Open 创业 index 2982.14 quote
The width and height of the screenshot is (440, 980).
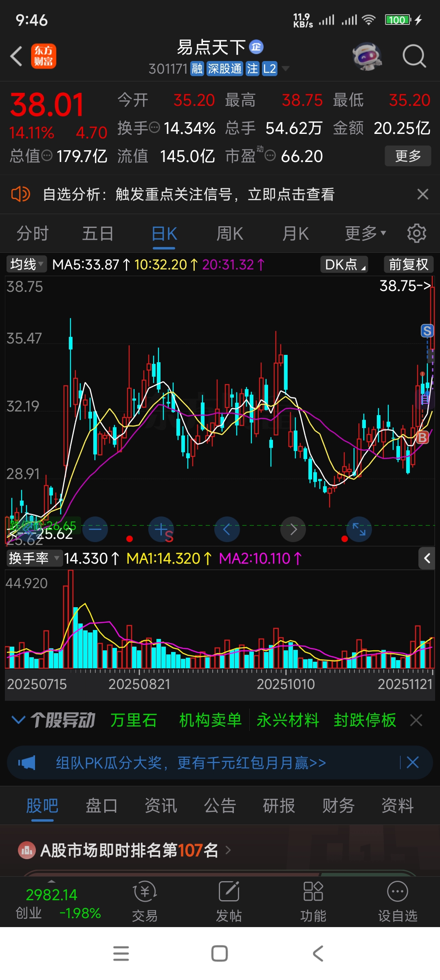tap(58, 903)
